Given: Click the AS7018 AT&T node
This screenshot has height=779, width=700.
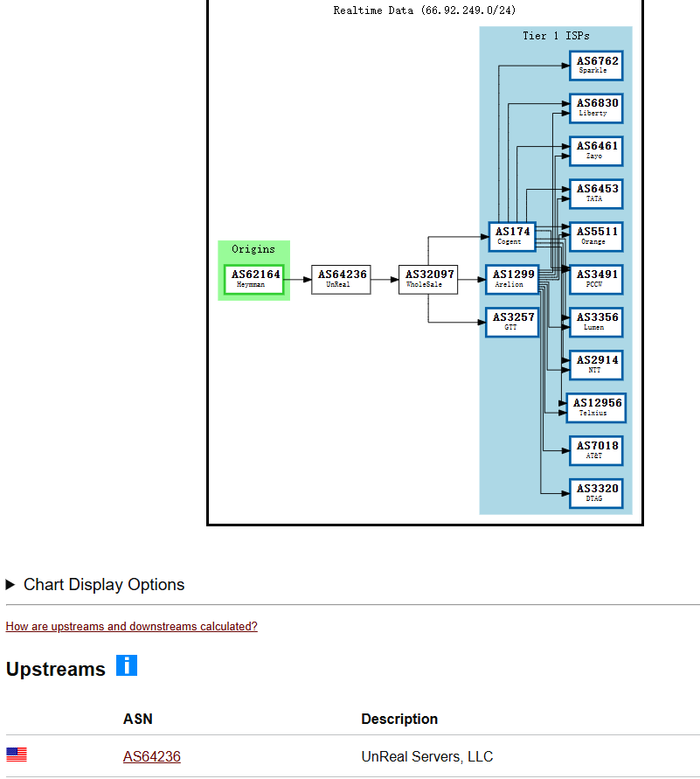Looking at the screenshot, I should pos(596,450).
